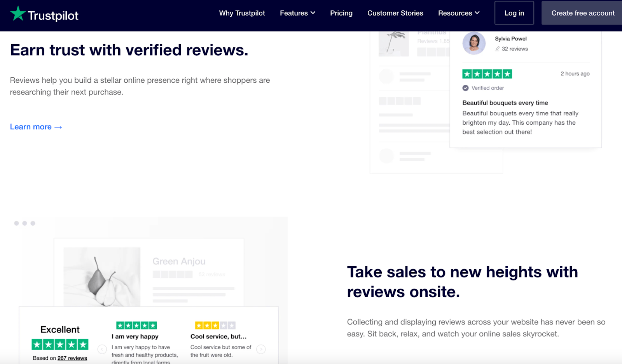
Task: Click the previous review arrow in carousel
Action: click(102, 349)
